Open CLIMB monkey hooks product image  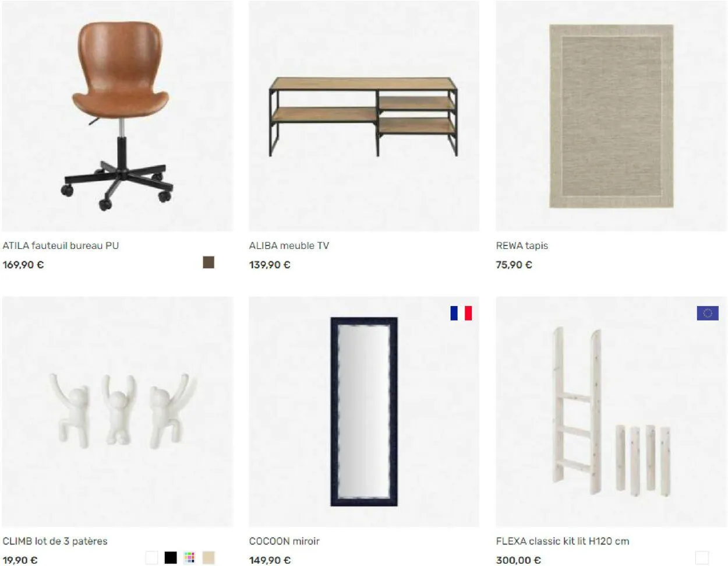tap(117, 412)
